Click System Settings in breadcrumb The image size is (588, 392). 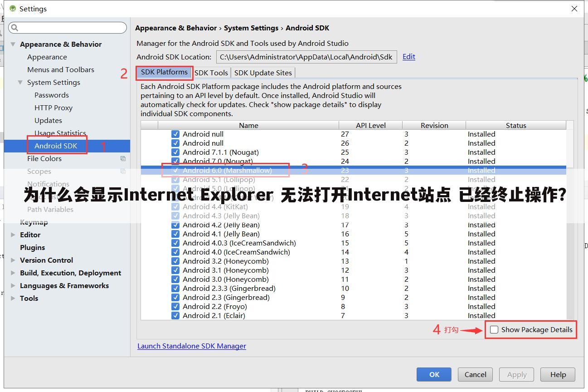[x=251, y=28]
